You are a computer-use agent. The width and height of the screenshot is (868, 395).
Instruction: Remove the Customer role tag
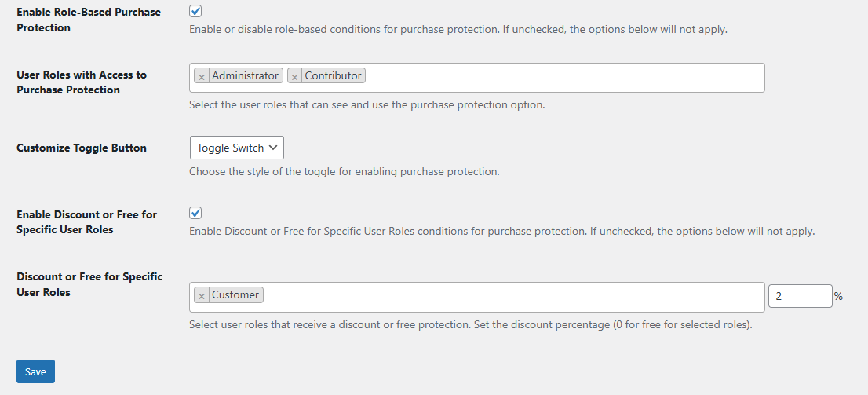click(202, 296)
